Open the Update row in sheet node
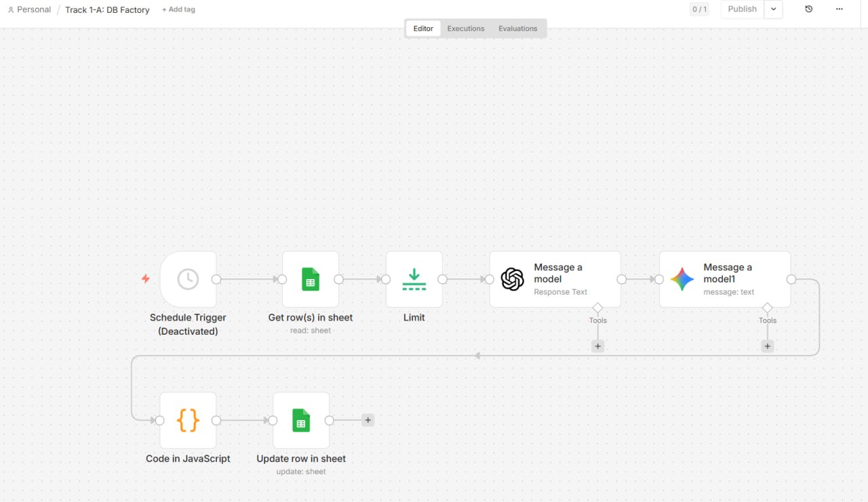The height and width of the screenshot is (502, 868). point(301,420)
